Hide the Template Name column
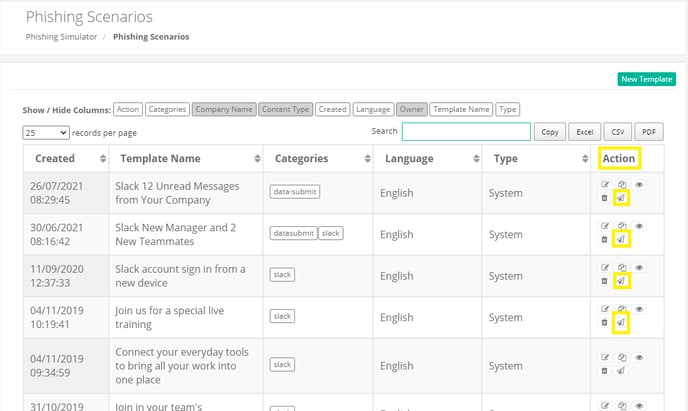688x411 pixels. pyautogui.click(x=461, y=109)
